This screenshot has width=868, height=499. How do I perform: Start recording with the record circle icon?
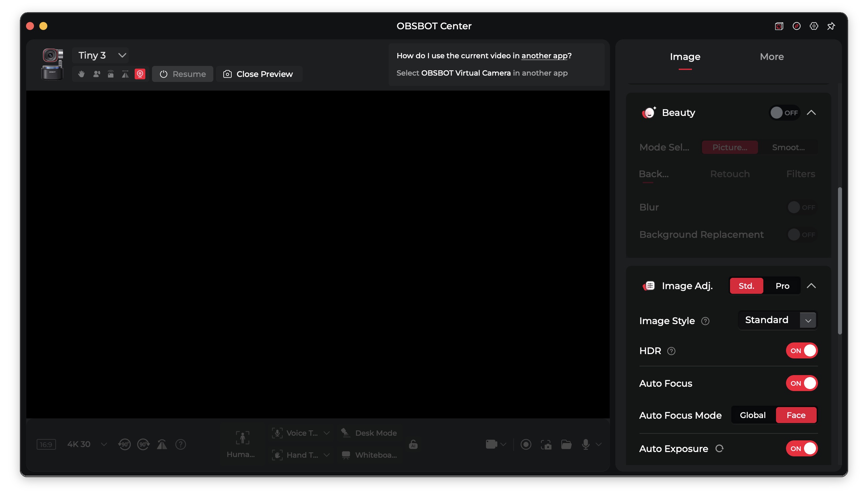coord(526,444)
